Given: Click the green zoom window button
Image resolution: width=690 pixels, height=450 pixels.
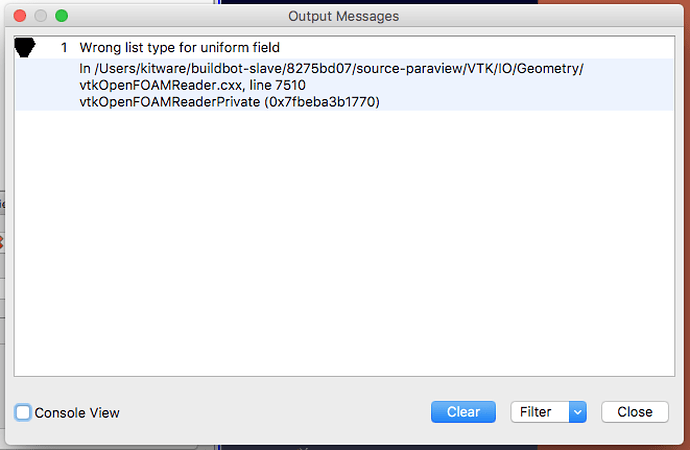Looking at the screenshot, I should coord(61,16).
